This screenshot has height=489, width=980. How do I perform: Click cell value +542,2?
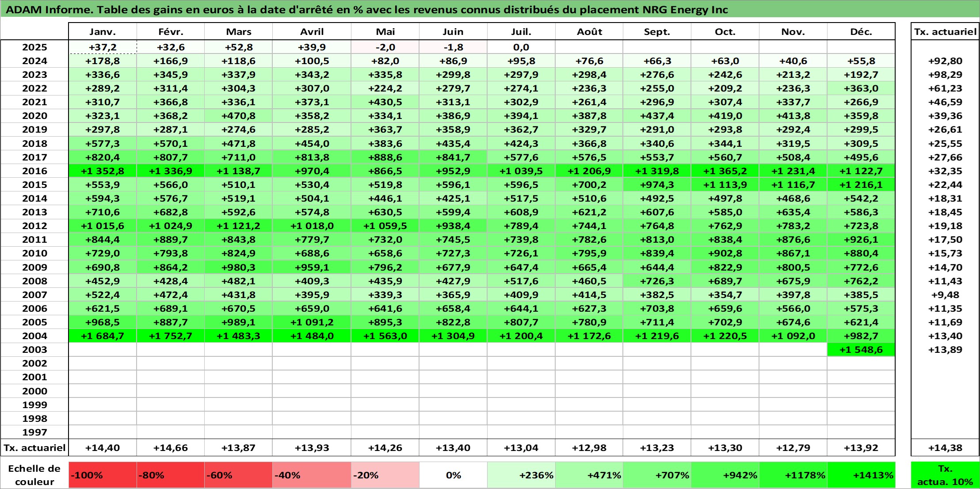click(x=861, y=199)
